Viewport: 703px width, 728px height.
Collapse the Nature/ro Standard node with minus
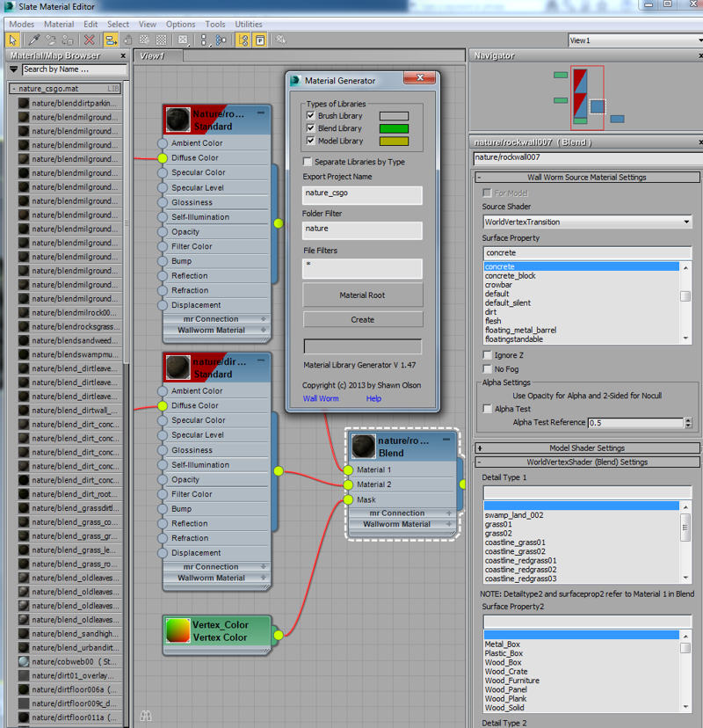261,113
